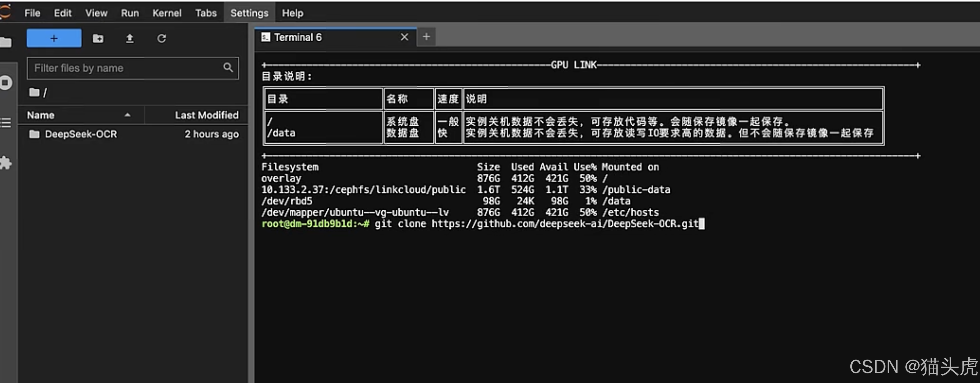Close the Terminal 6 tab
The width and height of the screenshot is (980, 383).
(404, 37)
